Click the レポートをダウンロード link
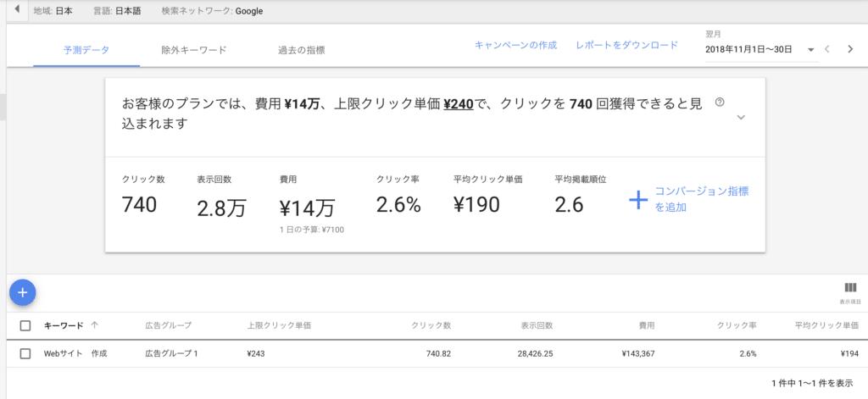The width and height of the screenshot is (868, 399). 626,46
